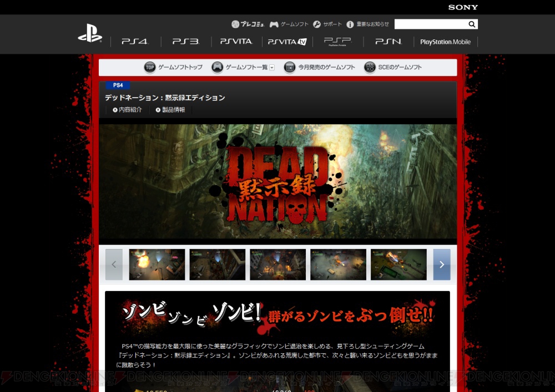Click the controller icon for ゲームソフト一覧
This screenshot has height=392, width=555.
pyautogui.click(x=218, y=67)
